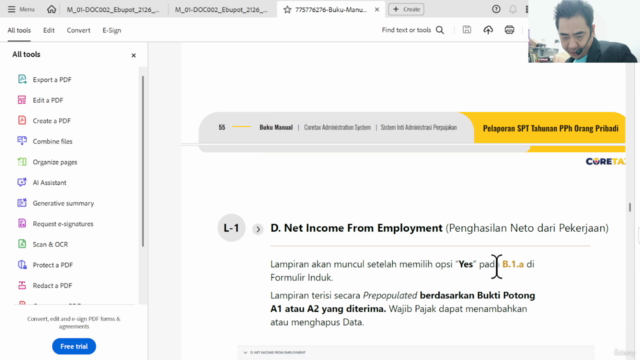
Task: Open the E-Sign menu
Action: click(111, 30)
